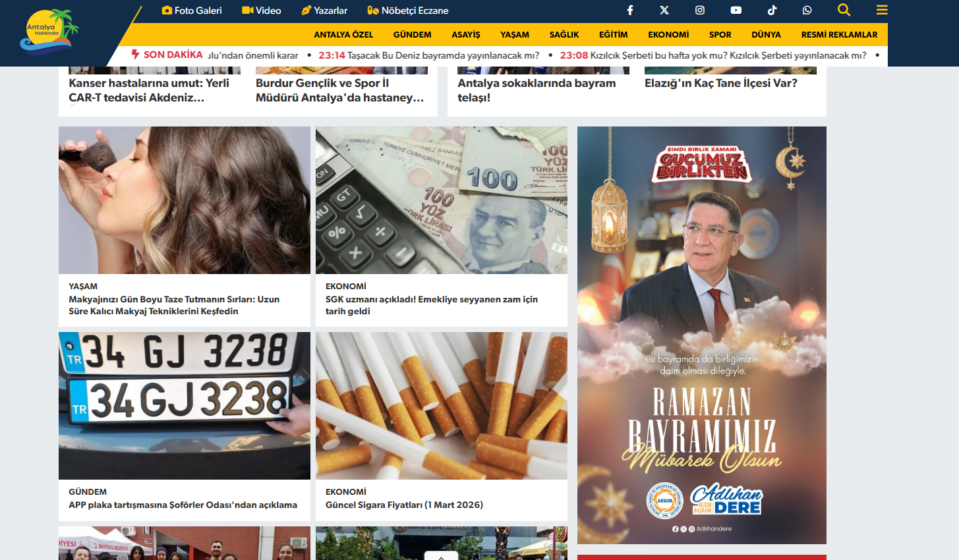Open the license plate news thumbnail
The height and width of the screenshot is (560, 959).
(x=184, y=405)
